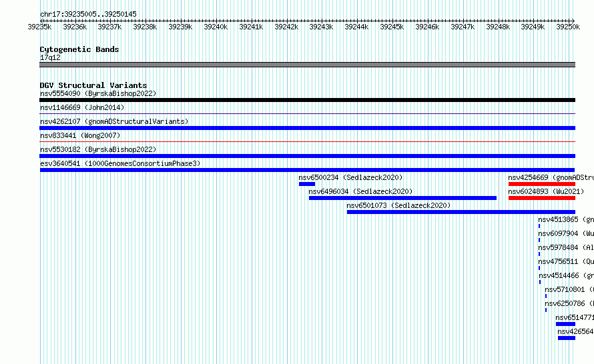Open nsv5978484 variant label
The height and width of the screenshot is (364, 594).
[566, 247]
